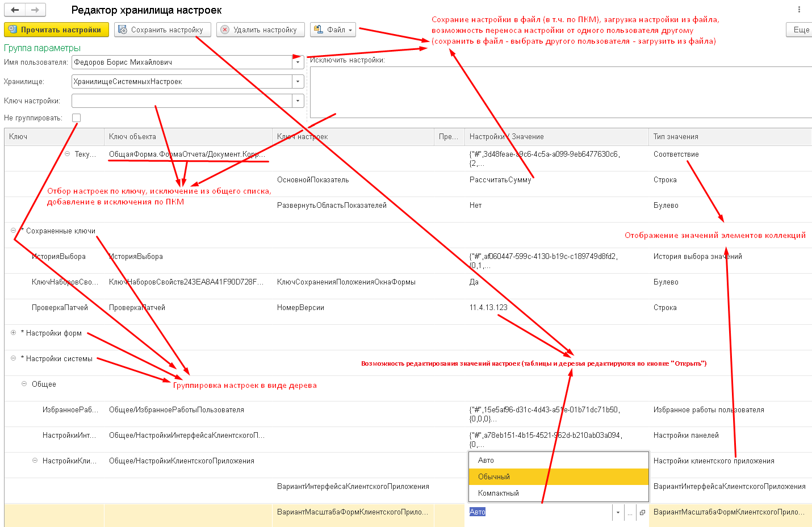Expand the 'Настройки форм' group
812x527 pixels.
[x=13, y=333]
